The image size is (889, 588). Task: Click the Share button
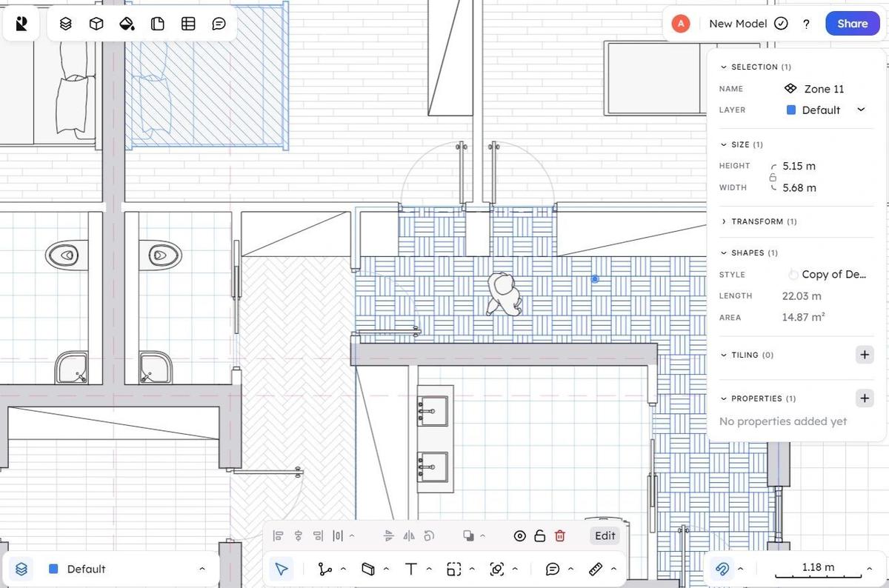pyautogui.click(x=852, y=24)
